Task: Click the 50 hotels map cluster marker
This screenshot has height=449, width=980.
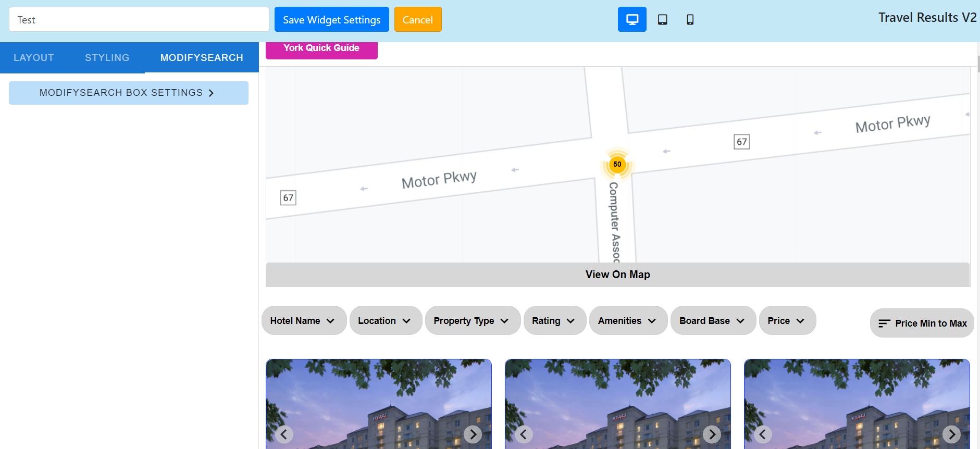Action: [617, 164]
